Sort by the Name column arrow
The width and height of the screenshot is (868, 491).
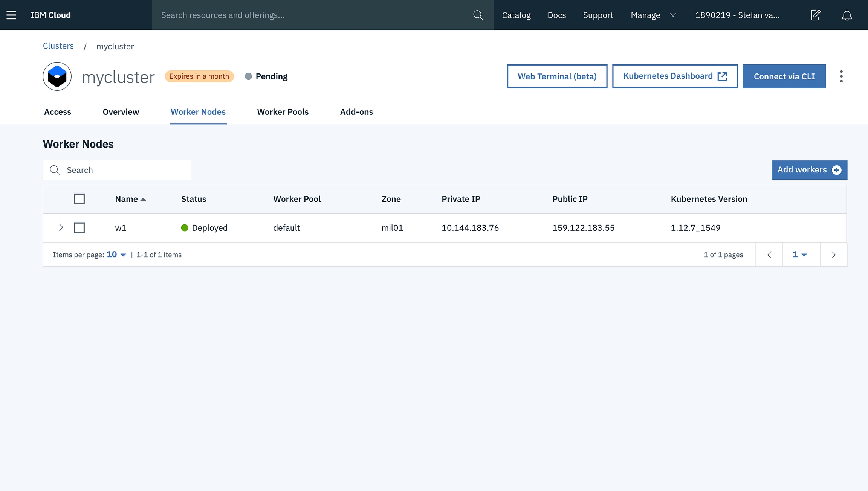143,200
